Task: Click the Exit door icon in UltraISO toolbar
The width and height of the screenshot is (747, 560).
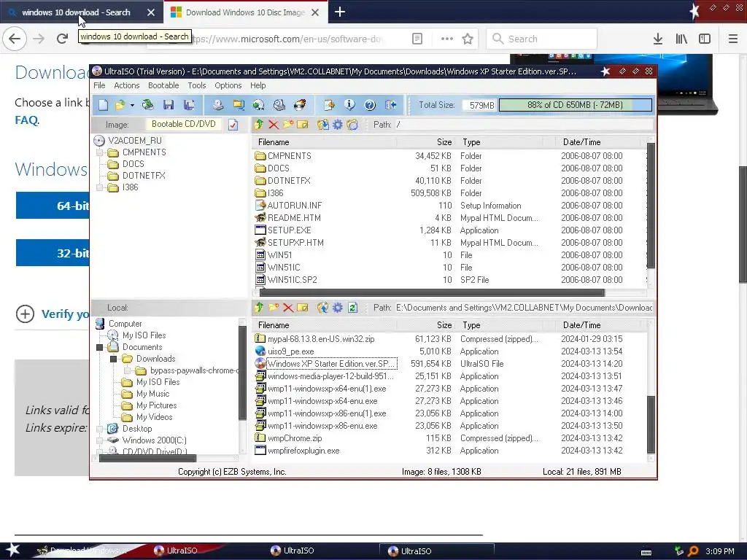Action: click(x=391, y=105)
